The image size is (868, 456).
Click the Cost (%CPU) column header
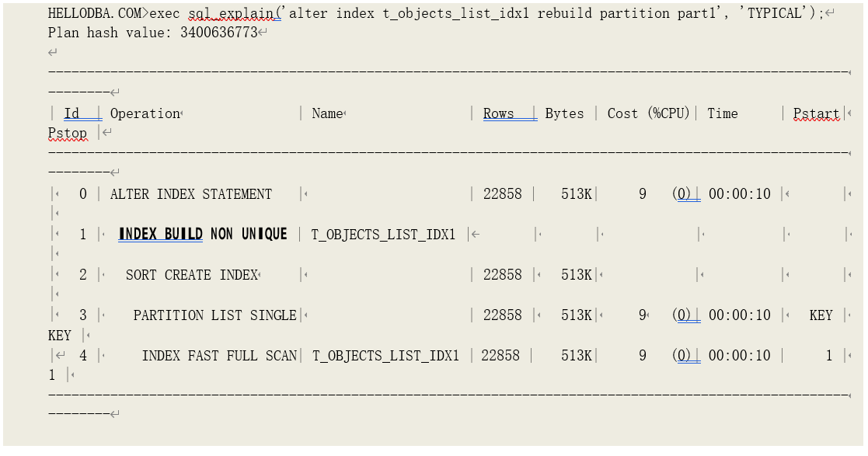(x=648, y=113)
